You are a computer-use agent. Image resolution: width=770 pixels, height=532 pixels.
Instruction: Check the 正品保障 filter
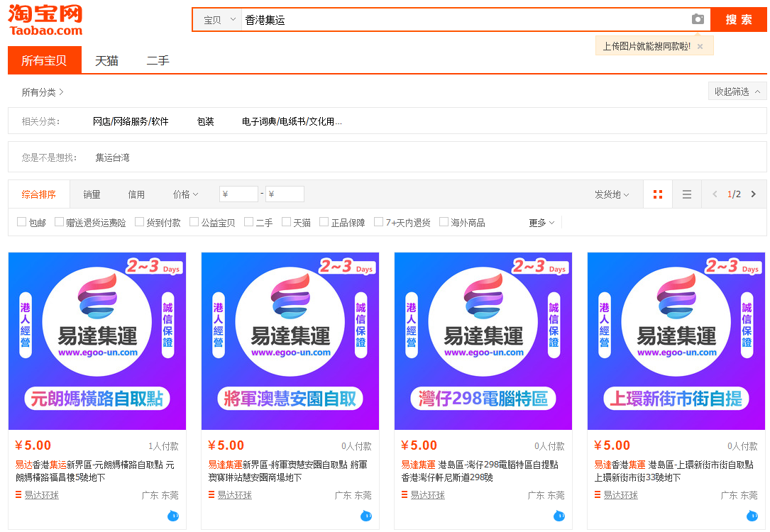point(324,222)
